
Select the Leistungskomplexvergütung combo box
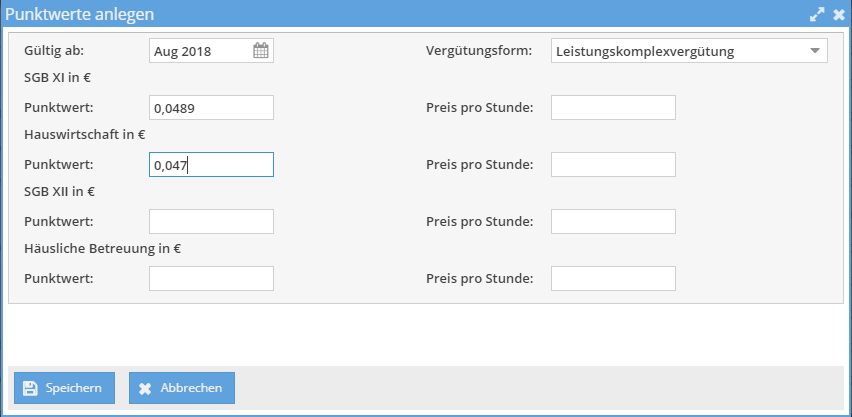(680, 51)
